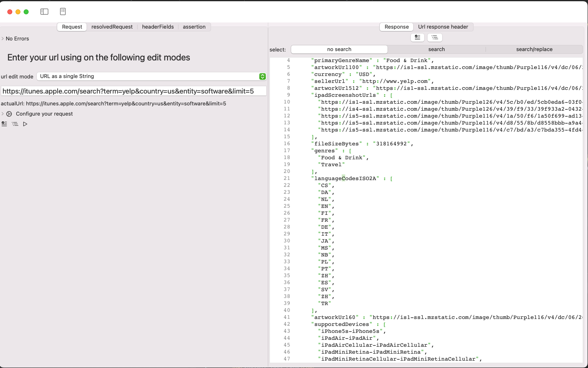Viewport: 588px width, 368px height.
Task: Click the artworkUrl100 line in the response
Action: point(447,67)
